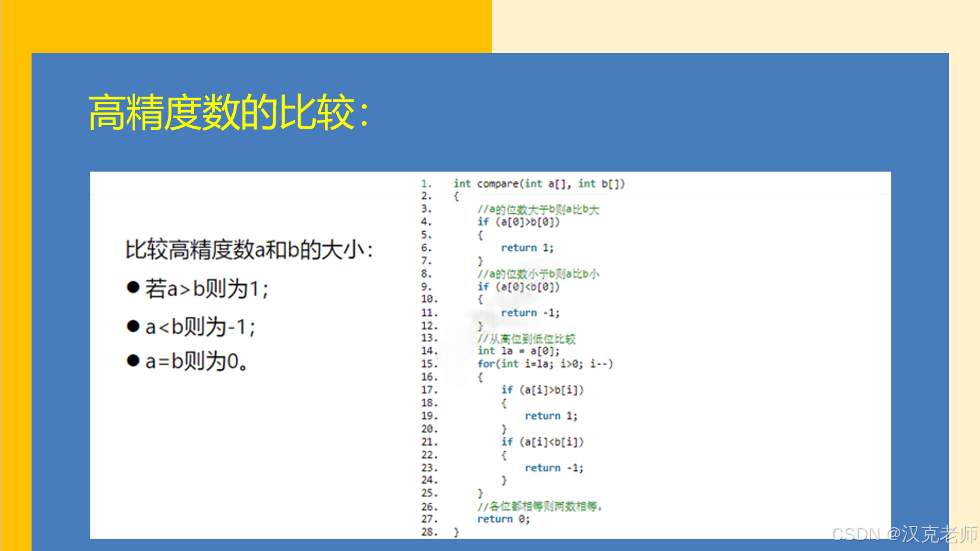Viewport: 980px width, 551px height.
Task: Click code line 11 return -1;
Action: point(530,313)
